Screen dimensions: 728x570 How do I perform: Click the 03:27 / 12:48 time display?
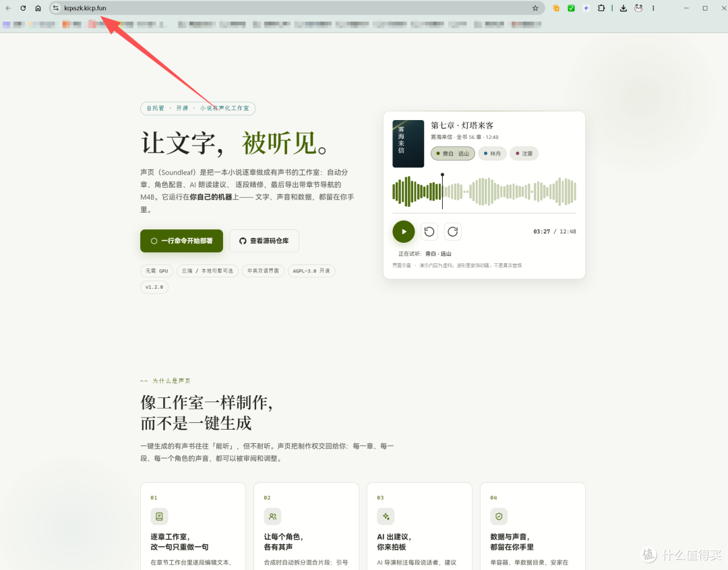coord(554,231)
